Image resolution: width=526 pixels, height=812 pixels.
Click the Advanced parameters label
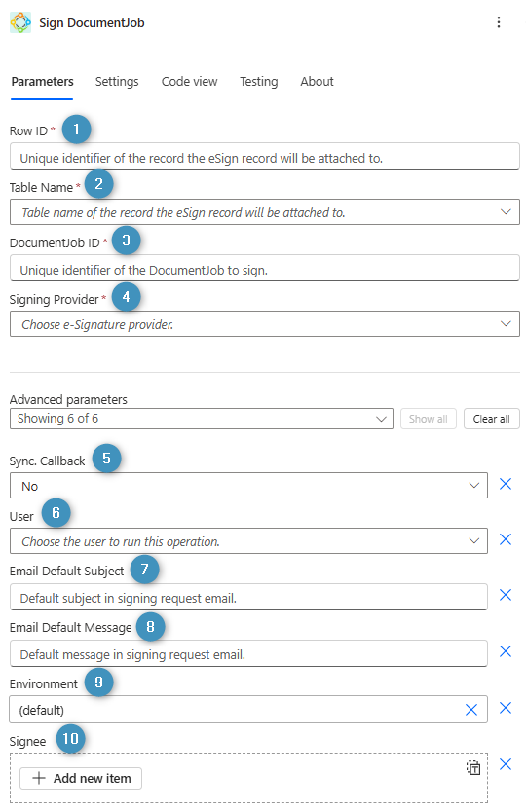tap(68, 400)
